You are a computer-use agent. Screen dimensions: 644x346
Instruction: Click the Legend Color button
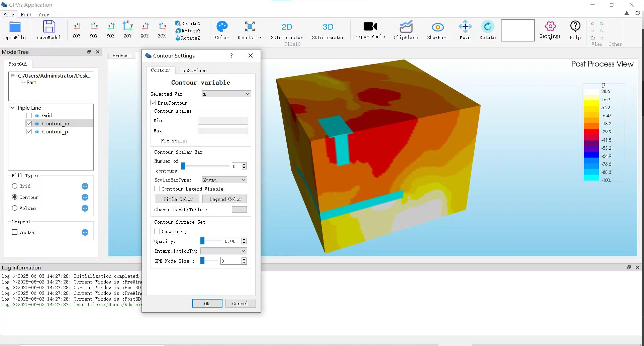click(225, 199)
